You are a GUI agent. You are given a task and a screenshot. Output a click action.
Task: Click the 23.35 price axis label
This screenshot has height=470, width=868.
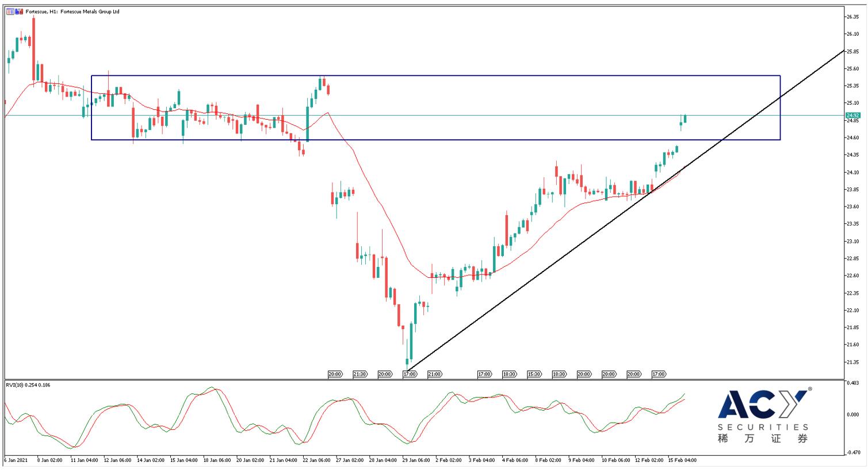852,224
